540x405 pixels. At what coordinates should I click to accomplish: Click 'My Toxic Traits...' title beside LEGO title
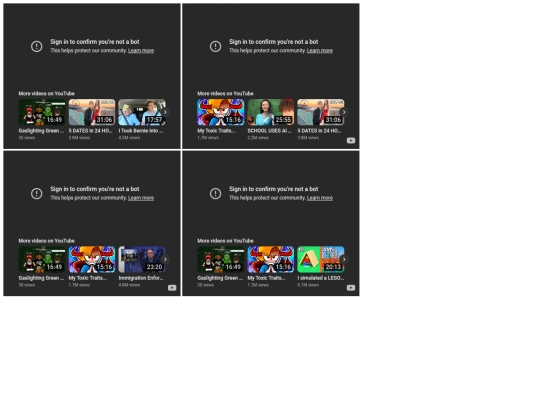click(267, 278)
